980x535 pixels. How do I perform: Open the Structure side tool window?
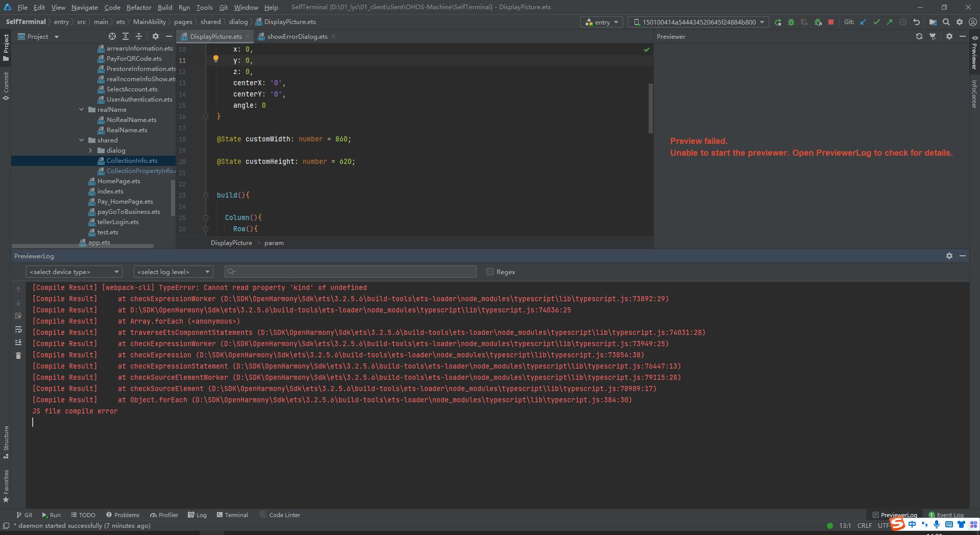click(6, 442)
